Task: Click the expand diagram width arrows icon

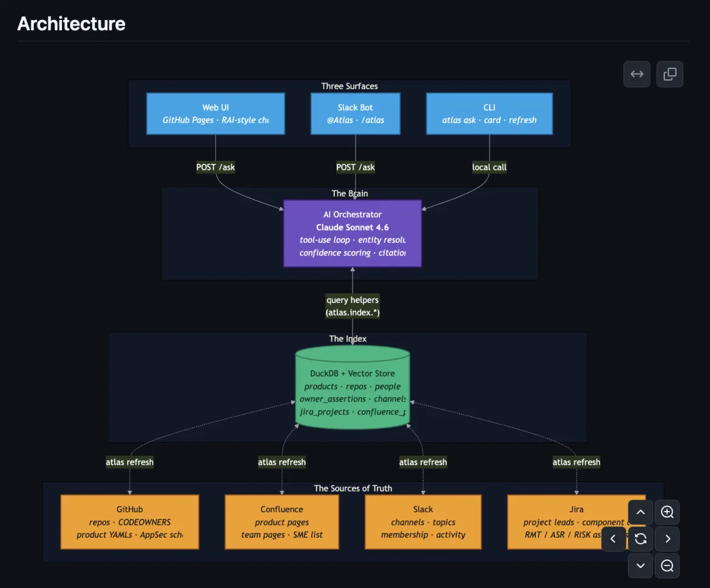Action: coord(637,74)
